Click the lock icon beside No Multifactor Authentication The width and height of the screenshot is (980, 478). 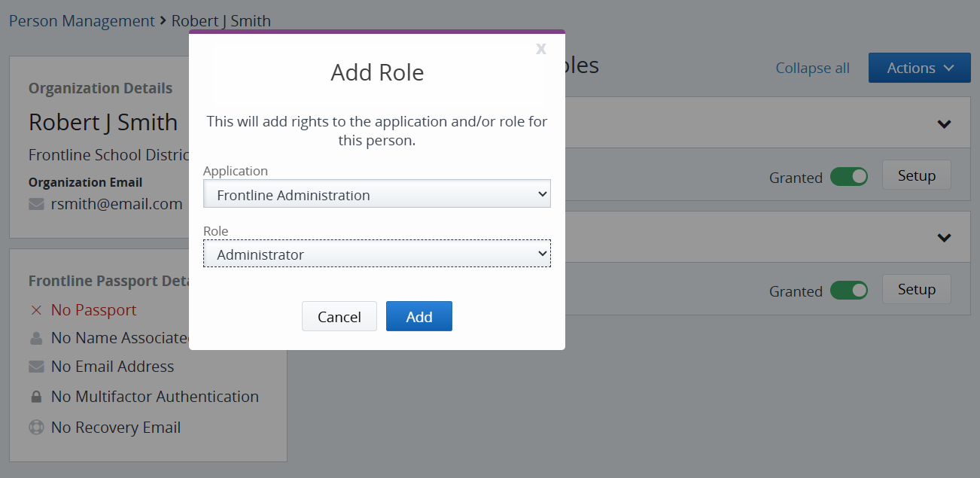tap(36, 396)
